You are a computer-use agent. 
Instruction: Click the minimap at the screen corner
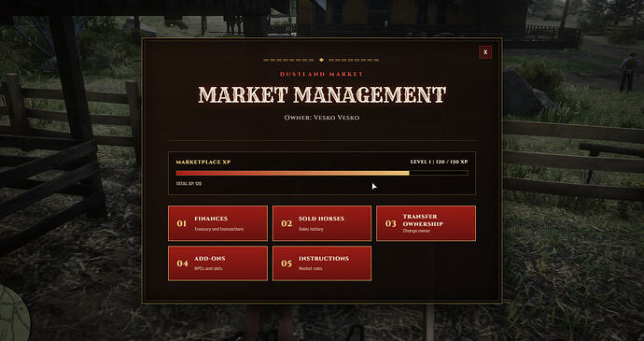(x=14, y=314)
